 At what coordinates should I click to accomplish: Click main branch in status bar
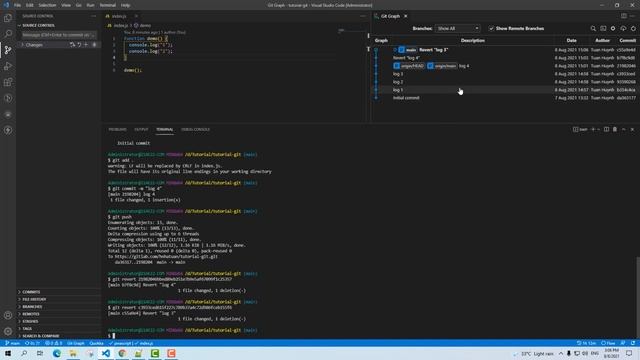pyautogui.click(x=12, y=343)
